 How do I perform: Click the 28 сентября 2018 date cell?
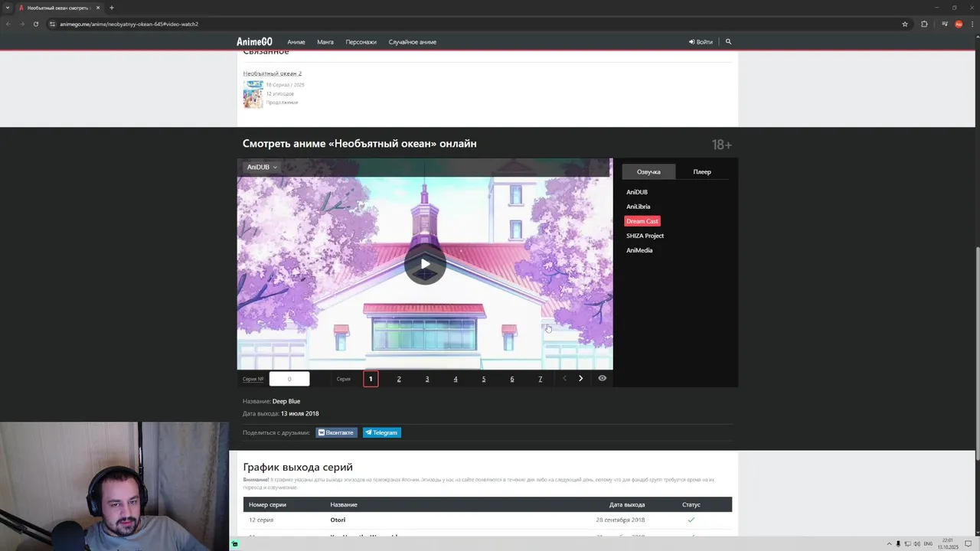(620, 520)
